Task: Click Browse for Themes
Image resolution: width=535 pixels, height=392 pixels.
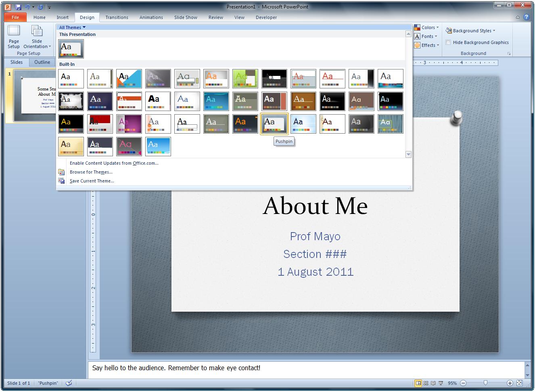Action: (91, 172)
